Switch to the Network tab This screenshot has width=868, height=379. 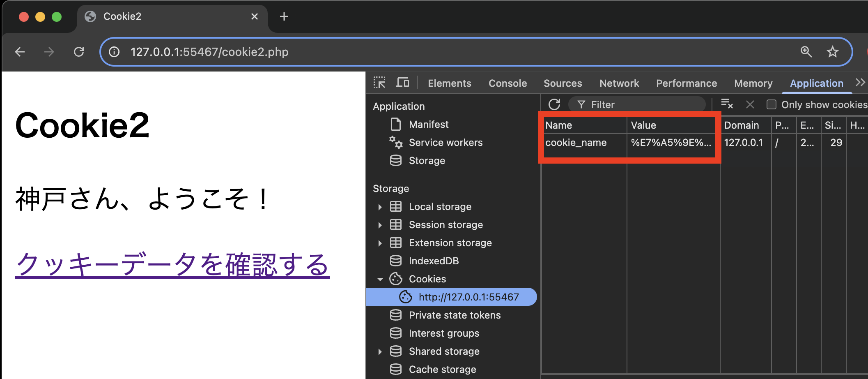point(619,83)
